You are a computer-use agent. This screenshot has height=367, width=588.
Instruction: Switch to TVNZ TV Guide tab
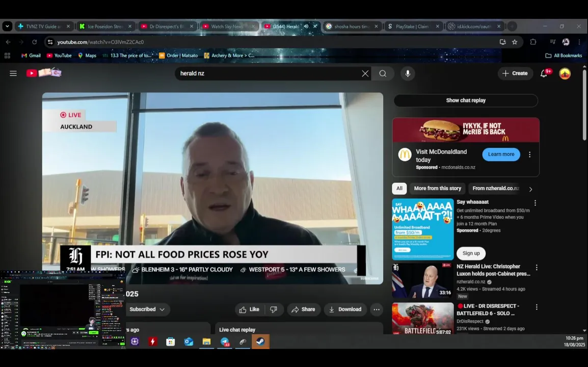click(43, 27)
